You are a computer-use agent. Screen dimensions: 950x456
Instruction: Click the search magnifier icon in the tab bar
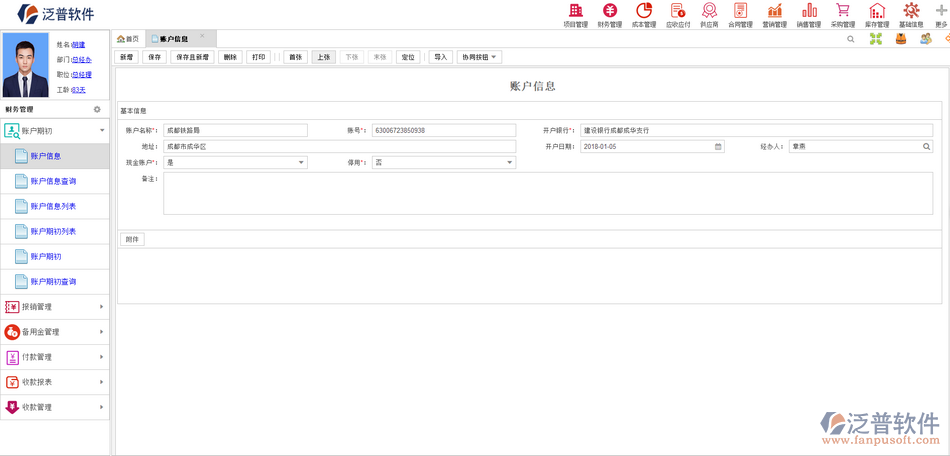tap(851, 39)
